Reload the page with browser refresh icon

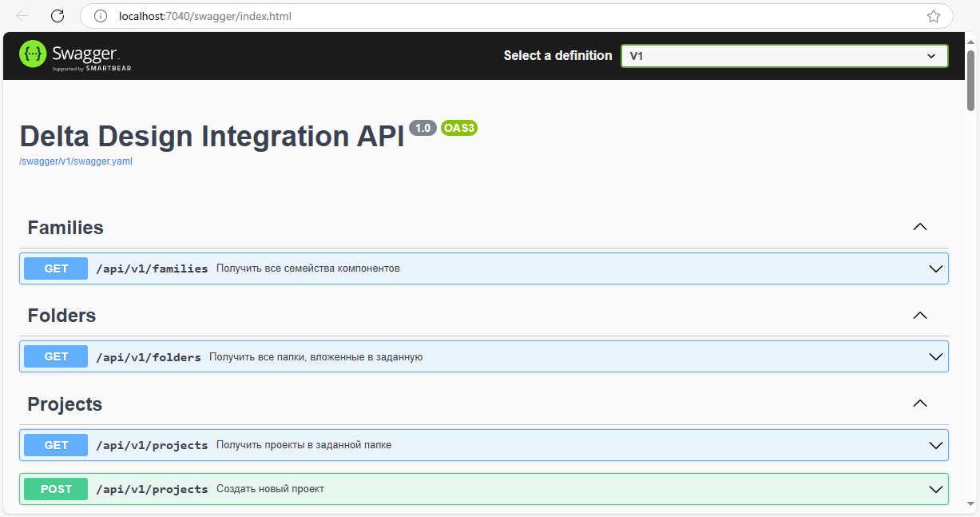(58, 16)
